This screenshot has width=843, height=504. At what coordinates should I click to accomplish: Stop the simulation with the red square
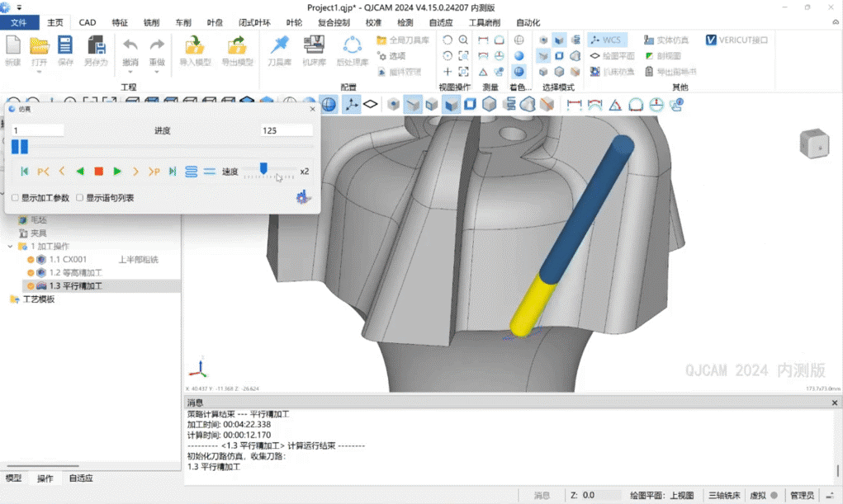(x=98, y=172)
